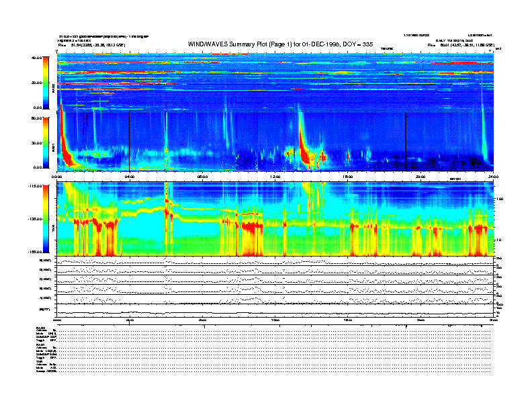532x411 pixels.
Task: Click the 60.00 label on RAD1 scale
Action: pos(37,118)
